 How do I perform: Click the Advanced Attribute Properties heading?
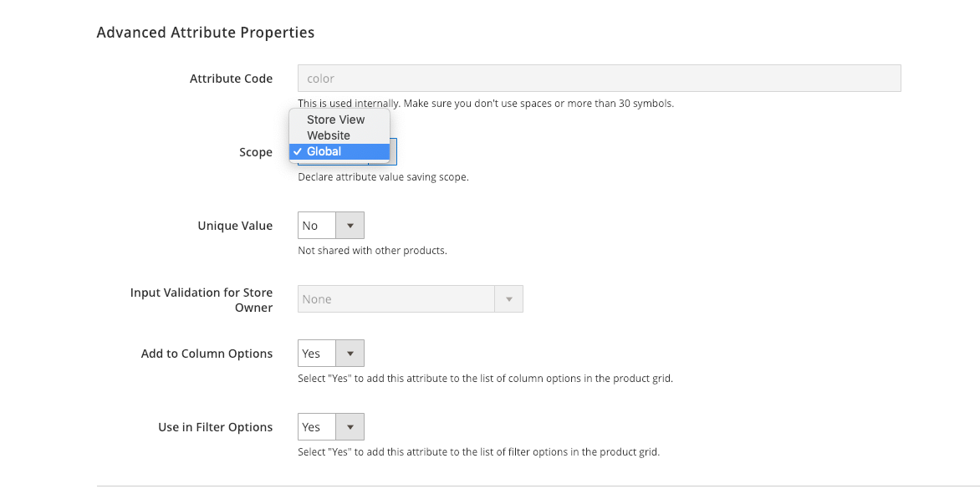tap(206, 32)
